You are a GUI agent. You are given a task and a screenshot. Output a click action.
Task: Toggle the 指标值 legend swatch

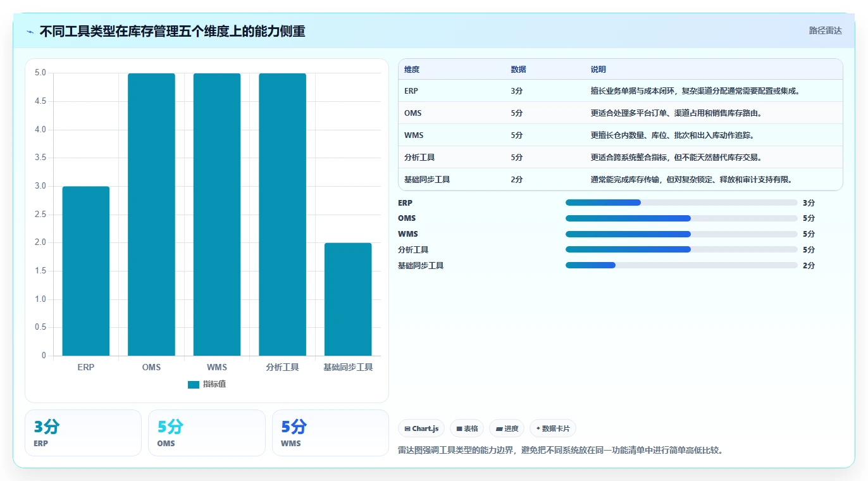pyautogui.click(x=194, y=384)
